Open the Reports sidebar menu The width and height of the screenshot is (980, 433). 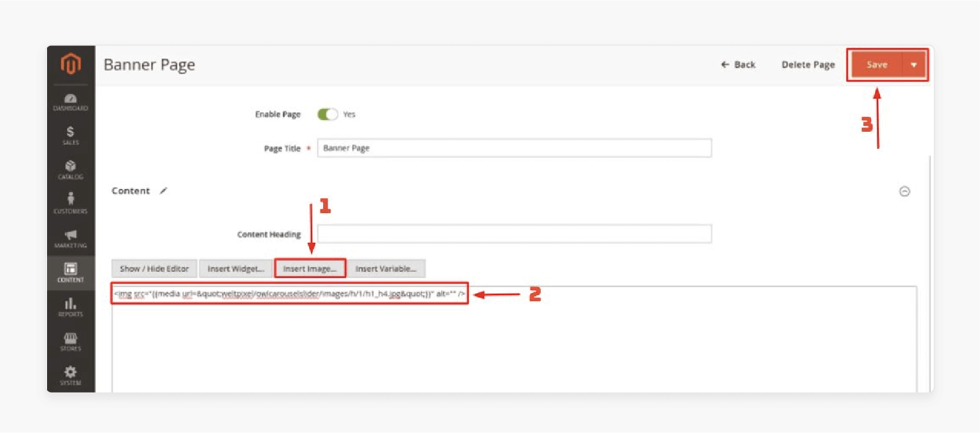click(71, 307)
